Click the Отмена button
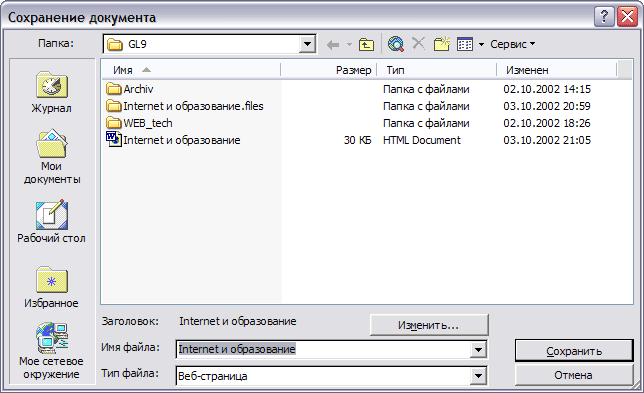644x393 pixels. (x=574, y=375)
